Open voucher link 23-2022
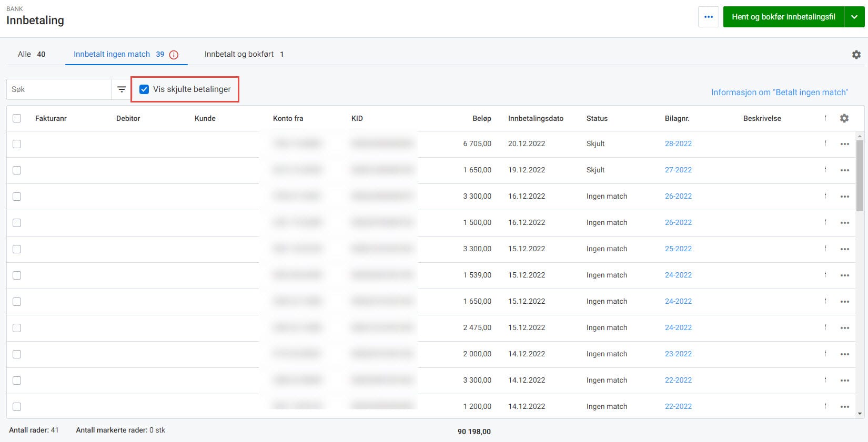This screenshot has height=442, width=868. pyautogui.click(x=678, y=354)
